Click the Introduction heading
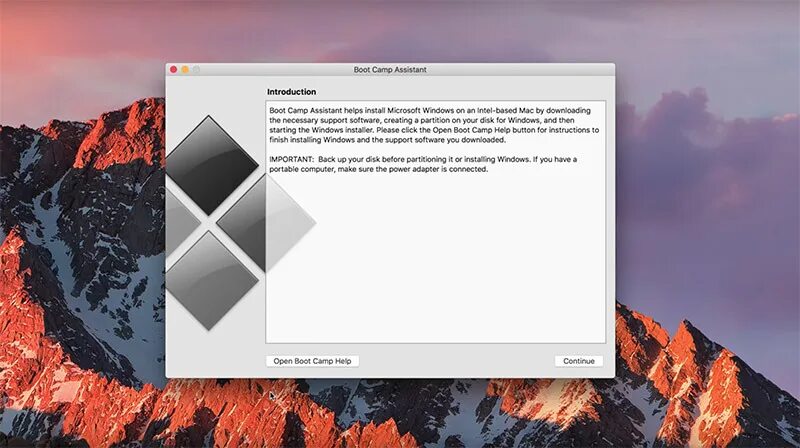The width and height of the screenshot is (800, 448). (291, 92)
